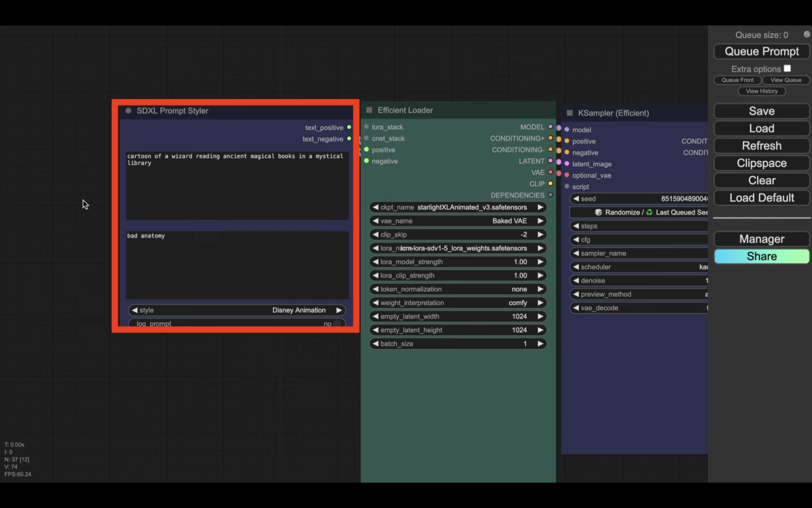Click model input port on KSampler

567,129
